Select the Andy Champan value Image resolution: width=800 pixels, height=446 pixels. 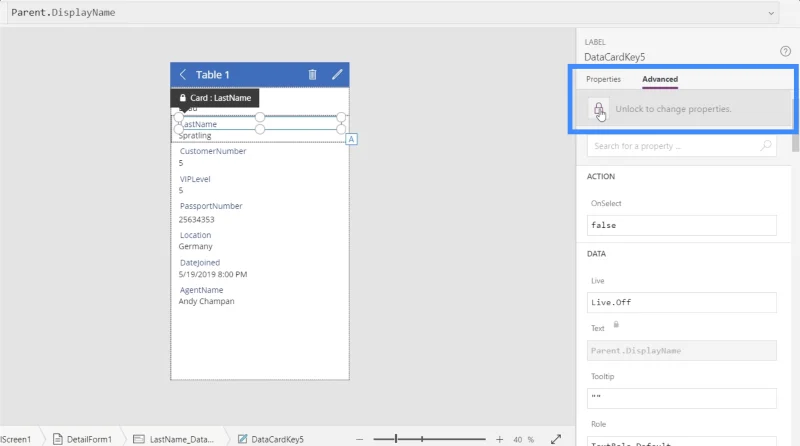click(x=206, y=301)
